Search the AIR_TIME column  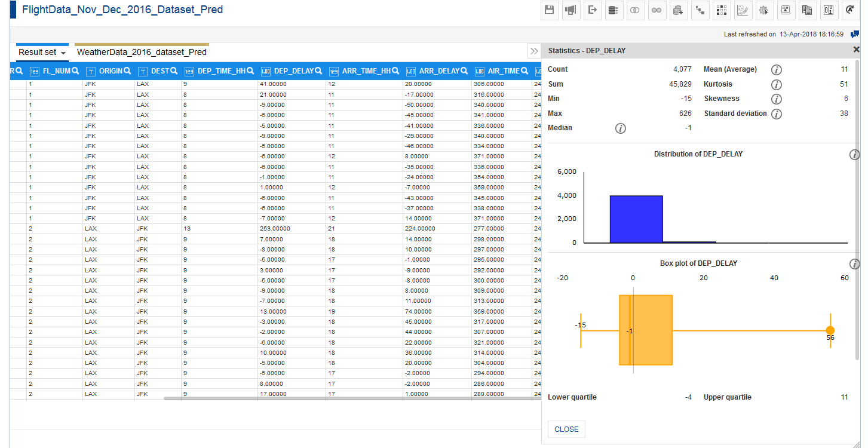tap(525, 70)
